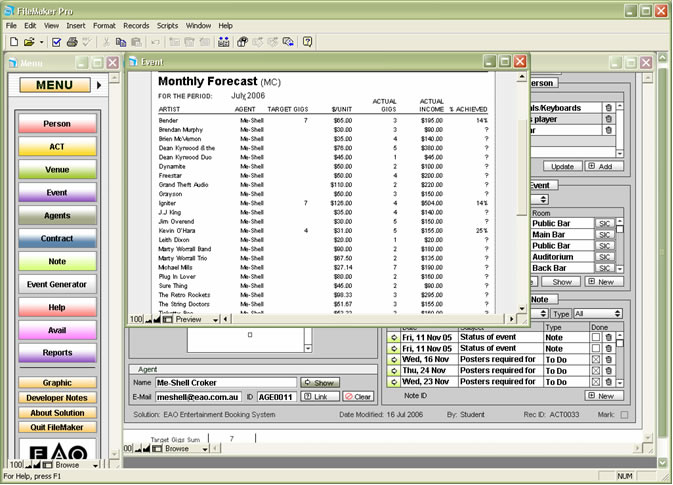Toggle status area icon in Event window
This screenshot has height=485, width=673.
tap(167, 319)
